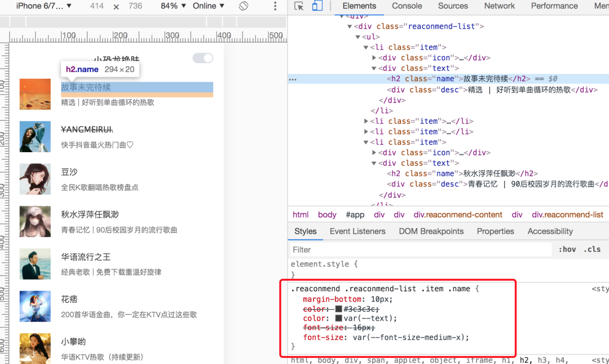Open the Network tab
This screenshot has height=364, width=609.
499,6
